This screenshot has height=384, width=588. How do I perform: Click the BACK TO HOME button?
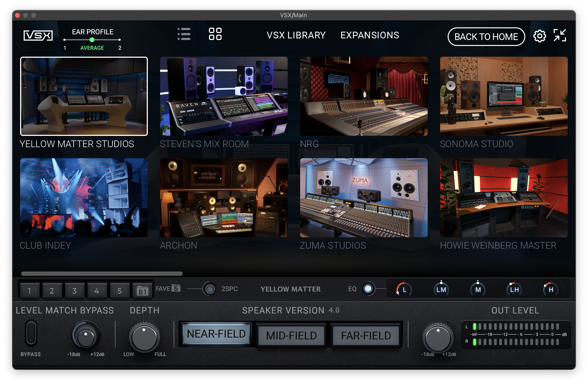pyautogui.click(x=486, y=37)
